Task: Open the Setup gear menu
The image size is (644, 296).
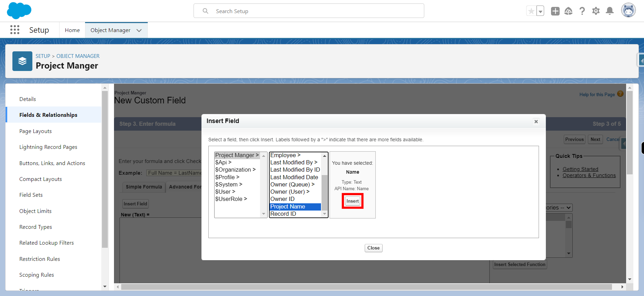Action: tap(596, 11)
